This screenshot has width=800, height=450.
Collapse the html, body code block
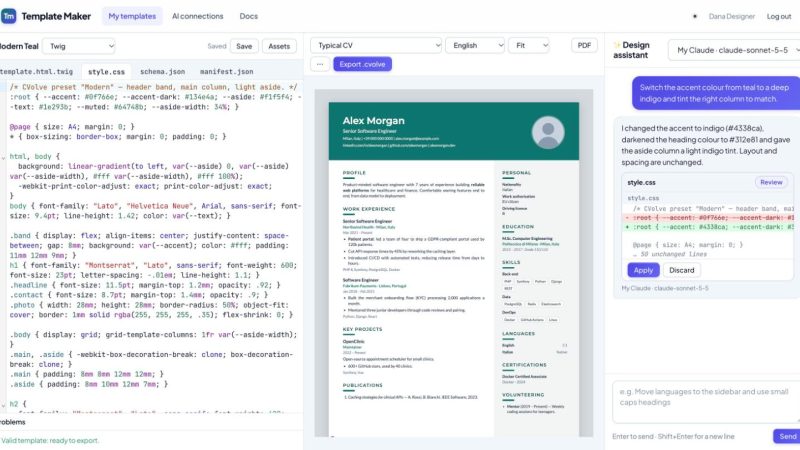pos(4,157)
